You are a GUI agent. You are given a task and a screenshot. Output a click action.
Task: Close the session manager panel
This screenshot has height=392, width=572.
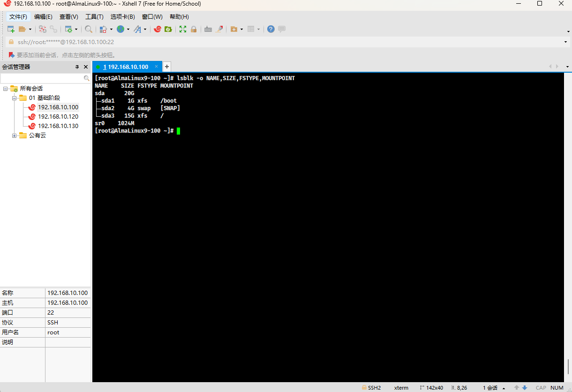coord(85,67)
